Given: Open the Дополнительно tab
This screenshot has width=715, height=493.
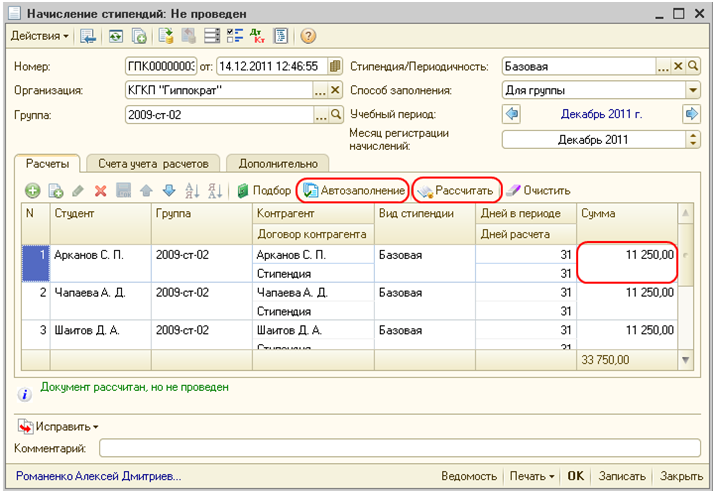Looking at the screenshot, I should coord(278,163).
